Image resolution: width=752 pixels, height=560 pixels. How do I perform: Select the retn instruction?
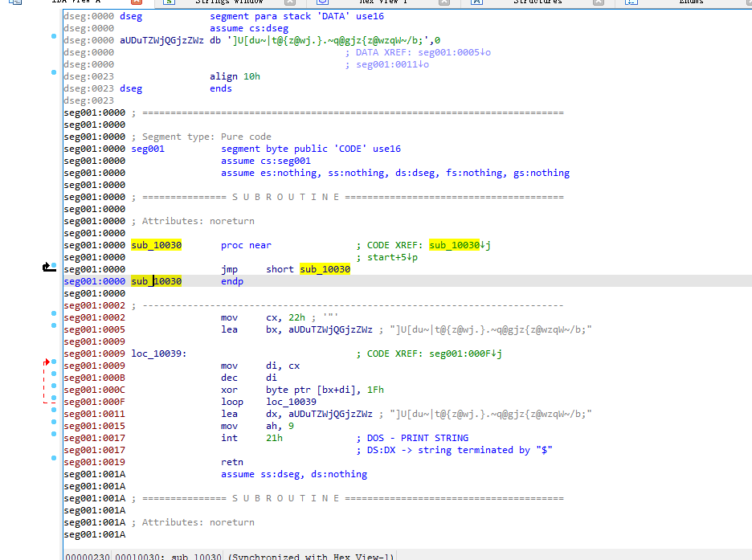232,462
